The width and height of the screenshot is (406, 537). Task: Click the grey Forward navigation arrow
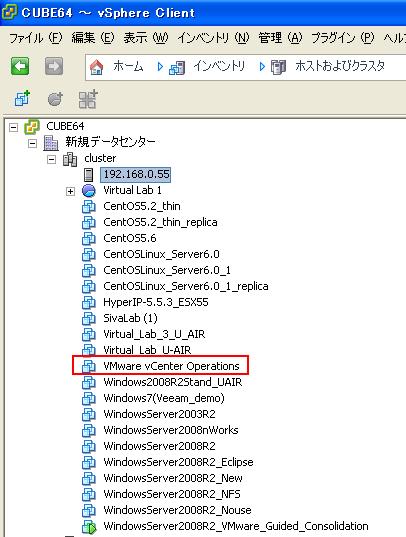[54, 66]
